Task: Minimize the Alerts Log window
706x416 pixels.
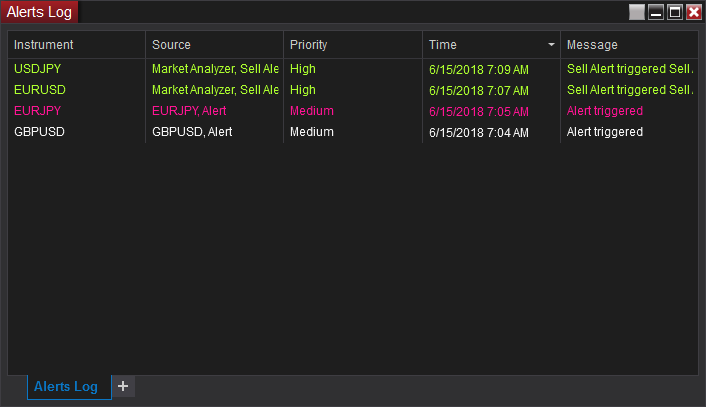Action: click(x=656, y=12)
